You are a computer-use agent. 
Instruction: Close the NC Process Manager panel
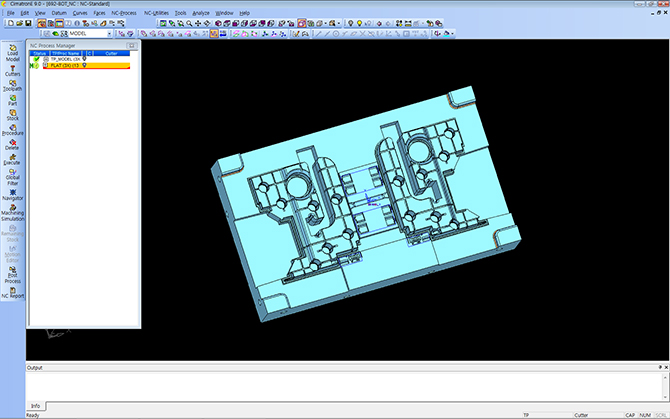pos(134,46)
